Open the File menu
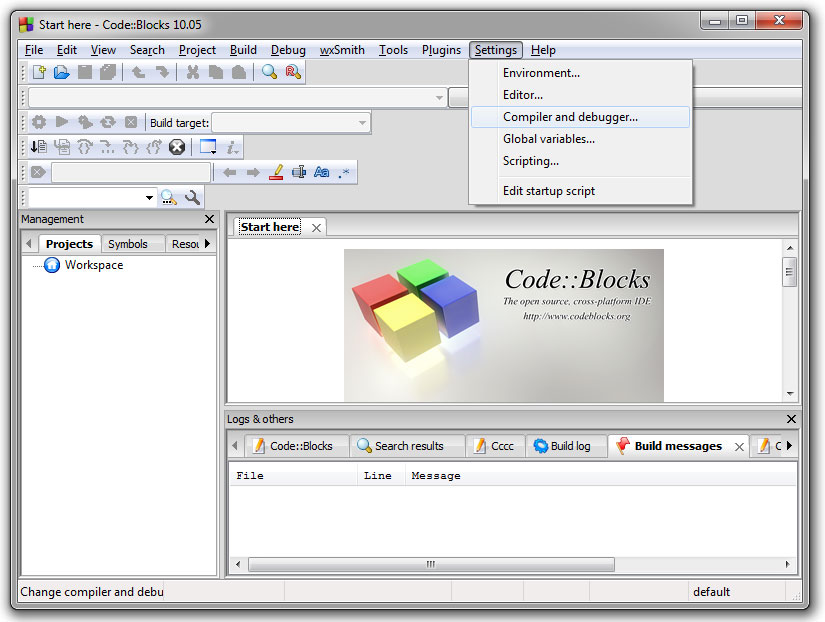The image size is (825, 622). click(34, 50)
